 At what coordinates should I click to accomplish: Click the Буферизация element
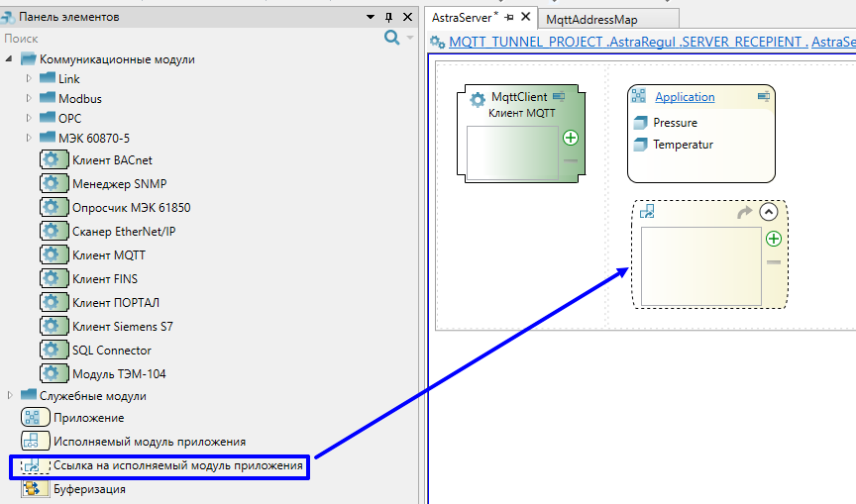(88, 489)
